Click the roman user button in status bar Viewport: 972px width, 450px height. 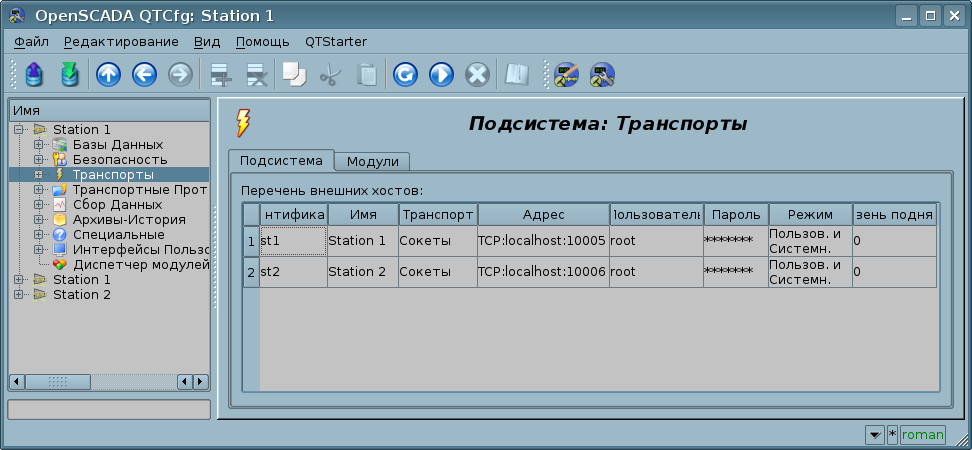(x=922, y=435)
